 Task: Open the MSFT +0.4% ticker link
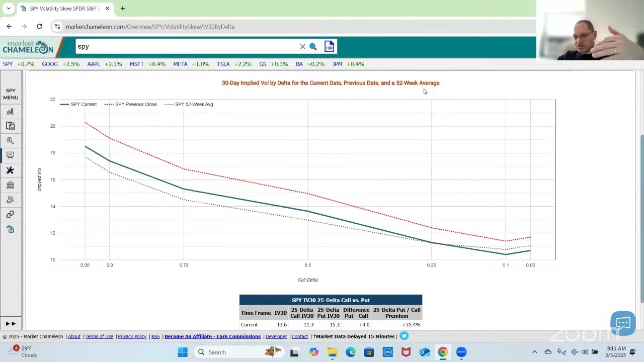[147, 64]
